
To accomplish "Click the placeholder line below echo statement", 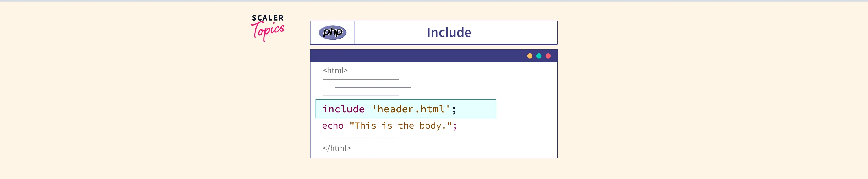I will point(361,138).
